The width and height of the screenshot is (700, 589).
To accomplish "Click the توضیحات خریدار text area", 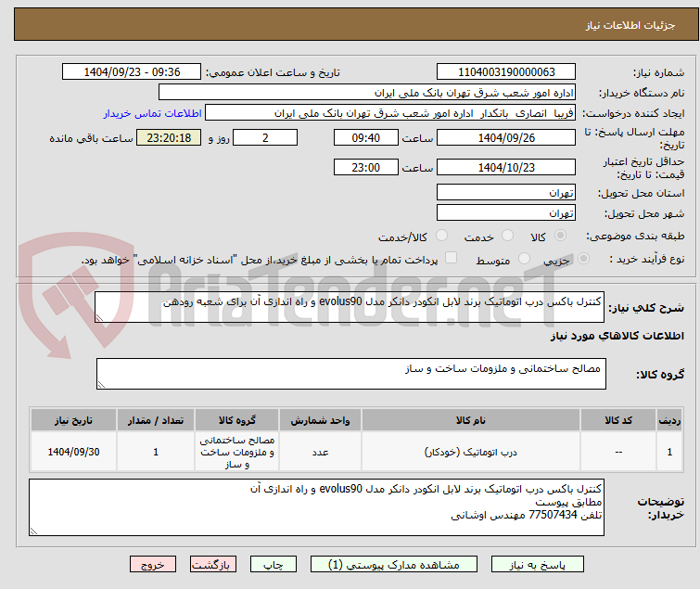I will pos(316,507).
